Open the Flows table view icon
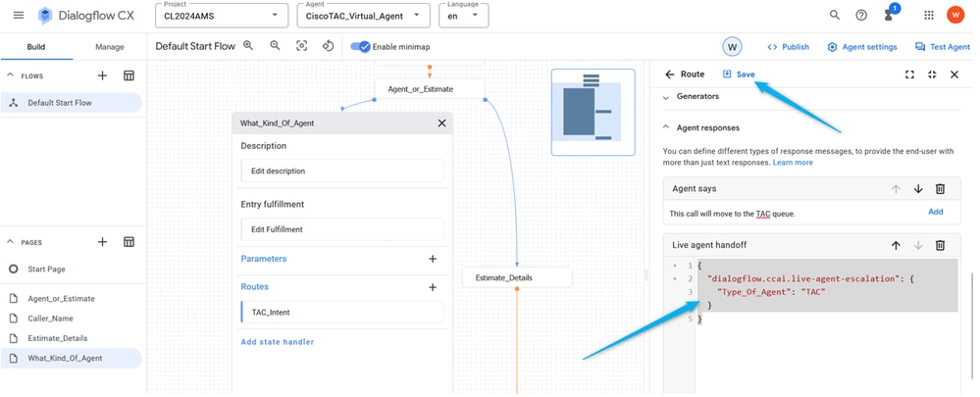 point(129,75)
